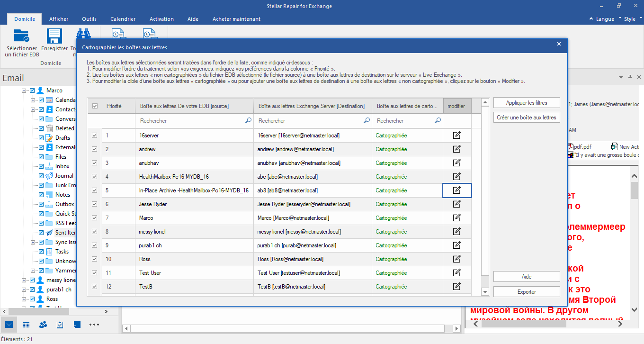Click the Sélectionner un fichier EDB icon
The height and width of the screenshot is (344, 644).
tap(21, 36)
